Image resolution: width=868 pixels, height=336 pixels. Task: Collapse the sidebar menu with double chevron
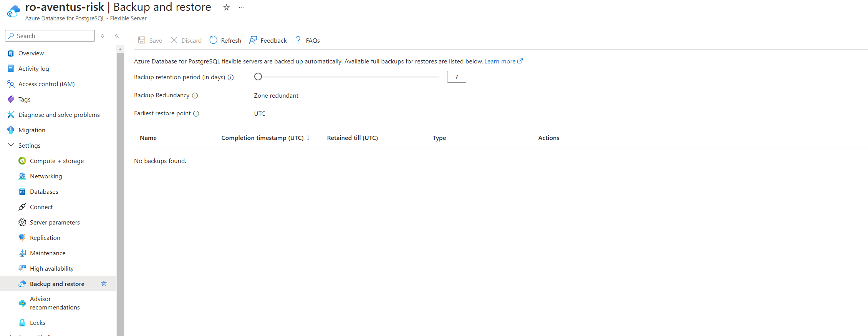[117, 36]
